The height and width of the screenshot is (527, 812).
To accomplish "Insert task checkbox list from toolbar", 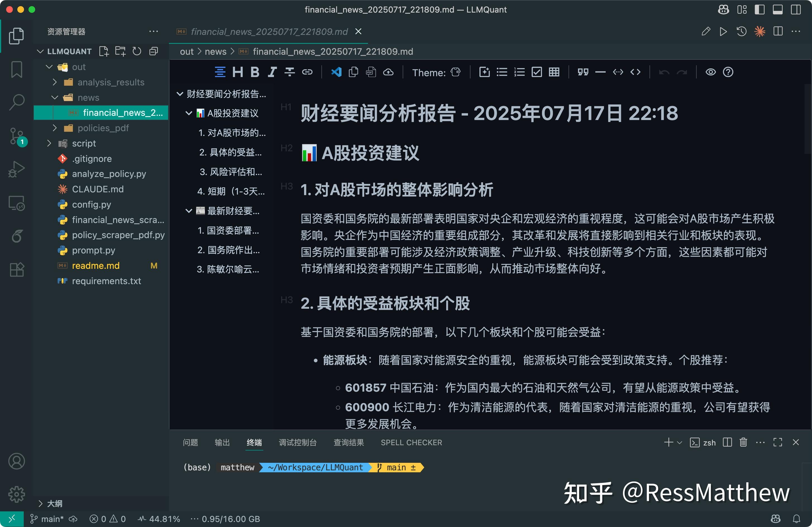I will pos(537,72).
